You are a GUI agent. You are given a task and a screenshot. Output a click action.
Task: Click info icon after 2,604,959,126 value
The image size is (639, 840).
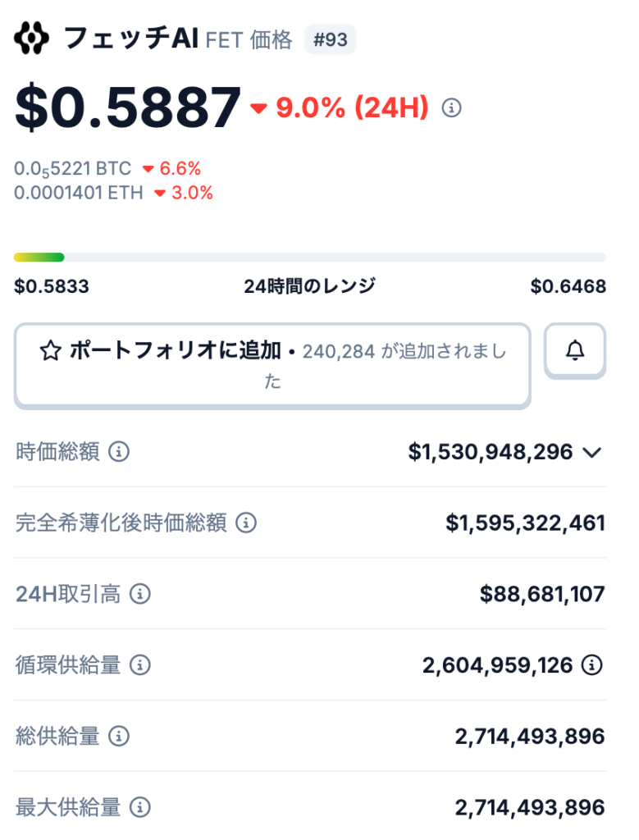(591, 664)
